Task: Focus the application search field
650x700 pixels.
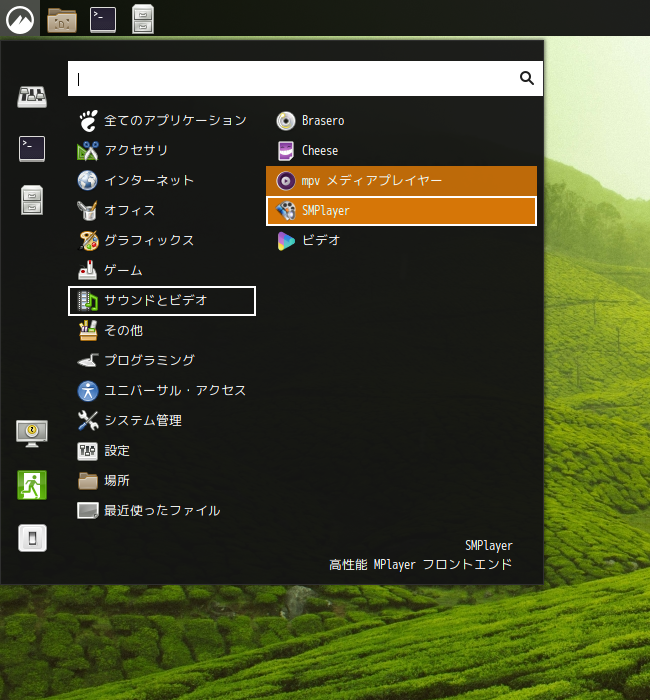Action: [x=305, y=79]
